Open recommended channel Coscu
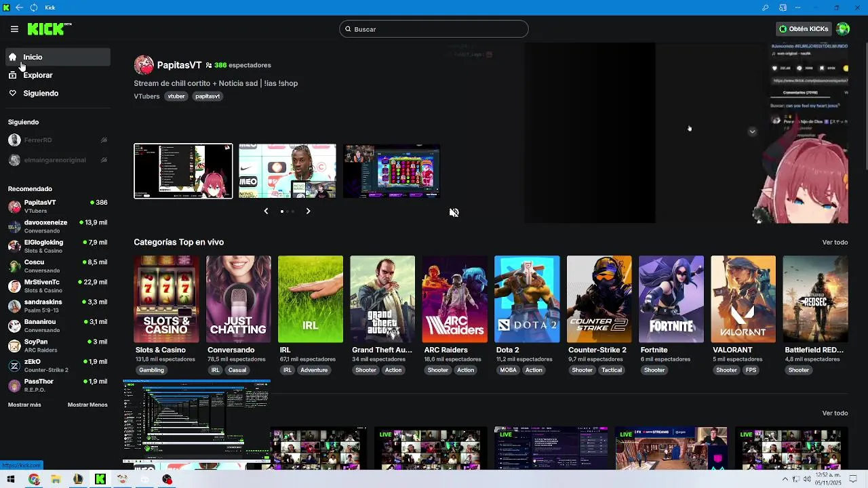This screenshot has height=488, width=868. [58, 266]
